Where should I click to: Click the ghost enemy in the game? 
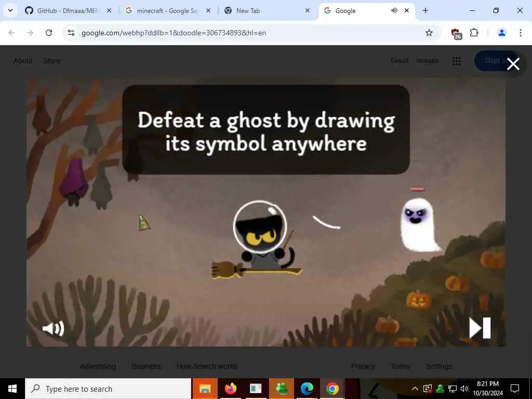click(419, 224)
